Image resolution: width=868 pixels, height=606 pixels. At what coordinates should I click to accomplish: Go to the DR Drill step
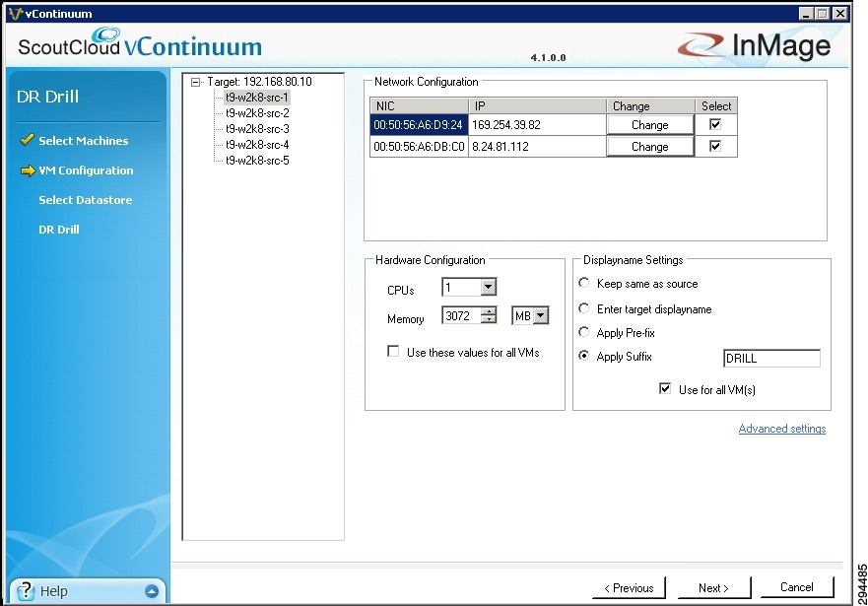pyautogui.click(x=59, y=230)
